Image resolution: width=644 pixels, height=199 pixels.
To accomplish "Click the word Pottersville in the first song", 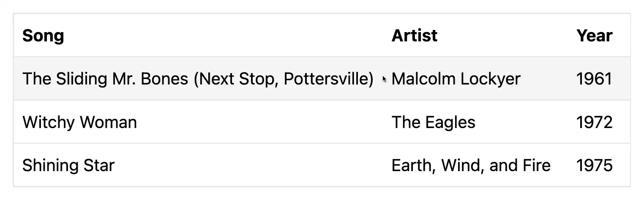I will pos(328,79).
